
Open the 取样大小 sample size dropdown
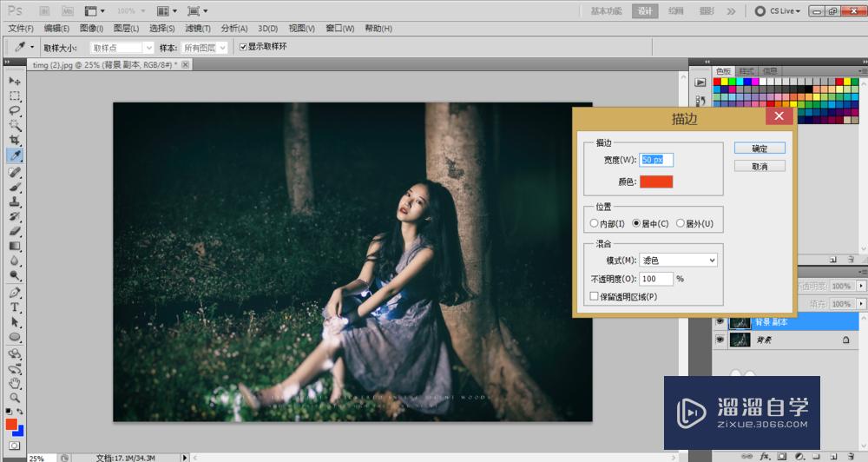tap(122, 48)
